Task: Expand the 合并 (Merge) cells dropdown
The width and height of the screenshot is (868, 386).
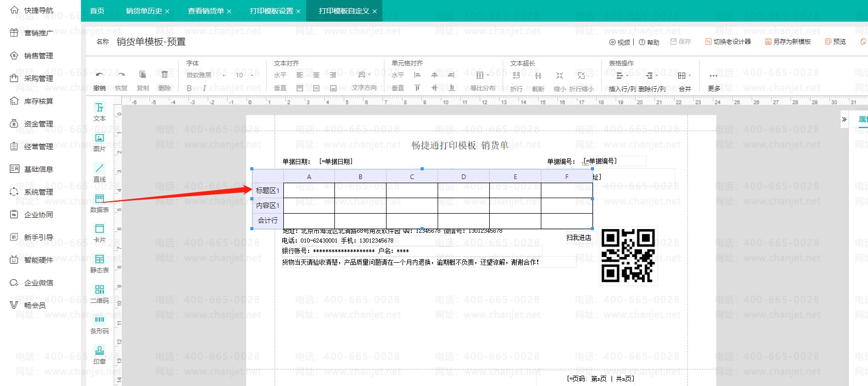Action: [x=684, y=76]
